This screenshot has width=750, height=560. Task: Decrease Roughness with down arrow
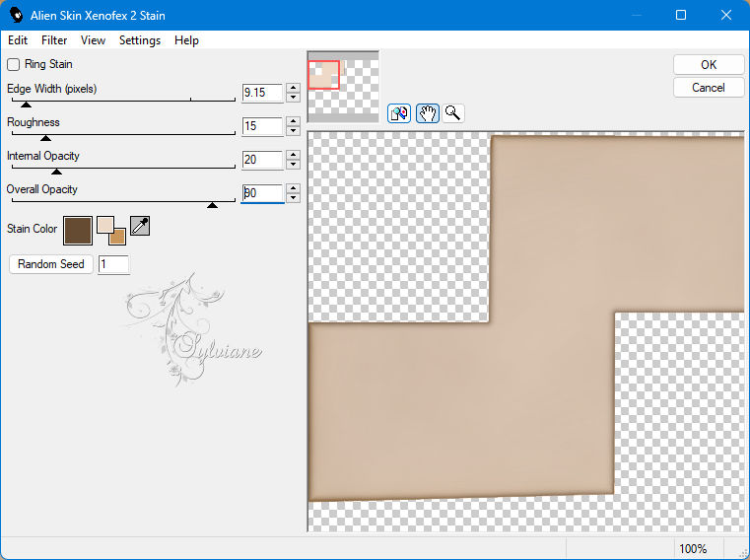pos(294,131)
